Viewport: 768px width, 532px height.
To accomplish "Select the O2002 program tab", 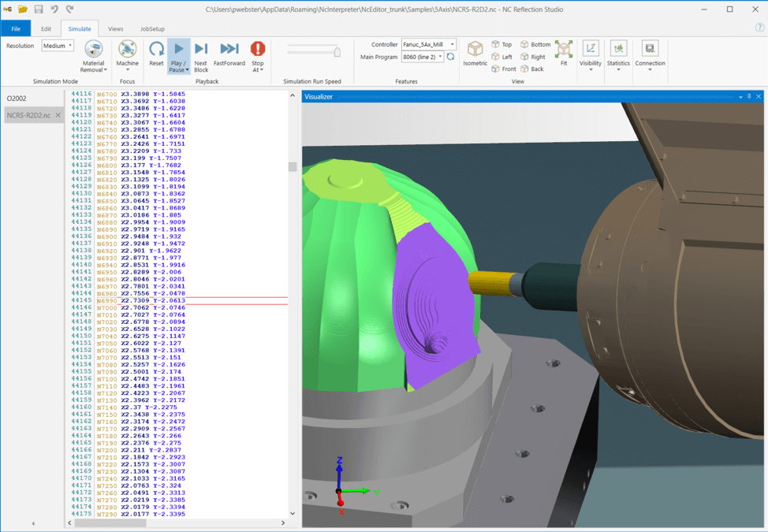I will tap(17, 99).
